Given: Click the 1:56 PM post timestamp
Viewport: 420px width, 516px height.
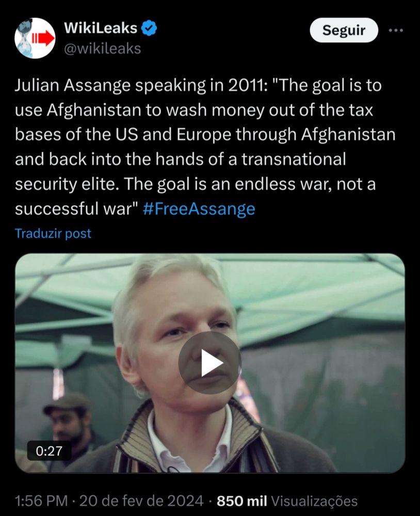Looking at the screenshot, I should [41, 501].
